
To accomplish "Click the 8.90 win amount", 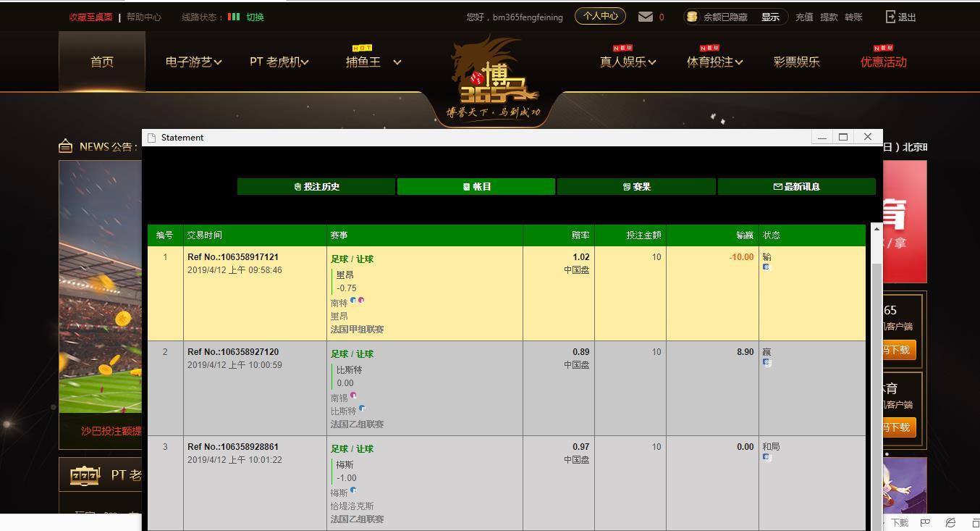I will (x=745, y=352).
